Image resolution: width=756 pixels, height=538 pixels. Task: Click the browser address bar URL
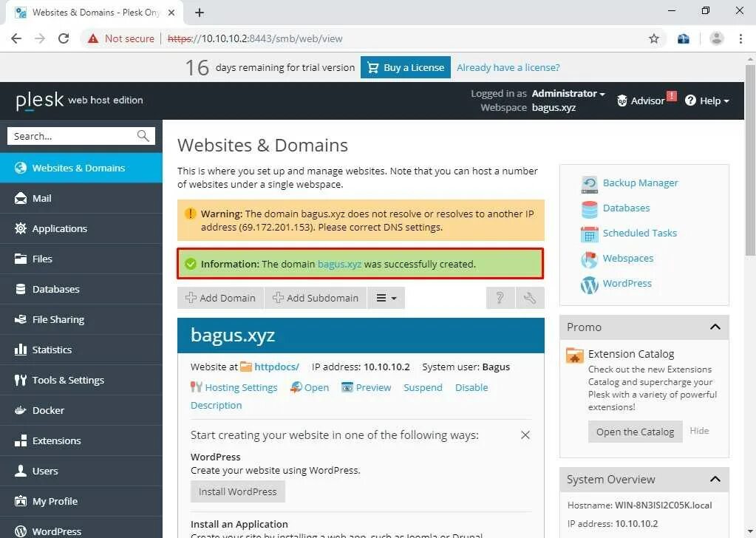click(255, 38)
